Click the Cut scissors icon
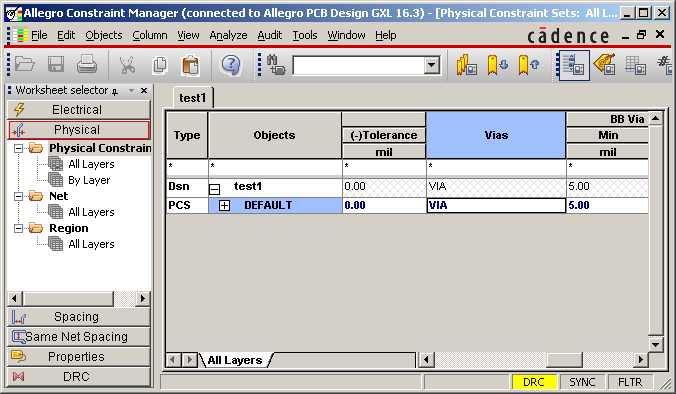Viewport: 676px width, 394px height. [127, 65]
